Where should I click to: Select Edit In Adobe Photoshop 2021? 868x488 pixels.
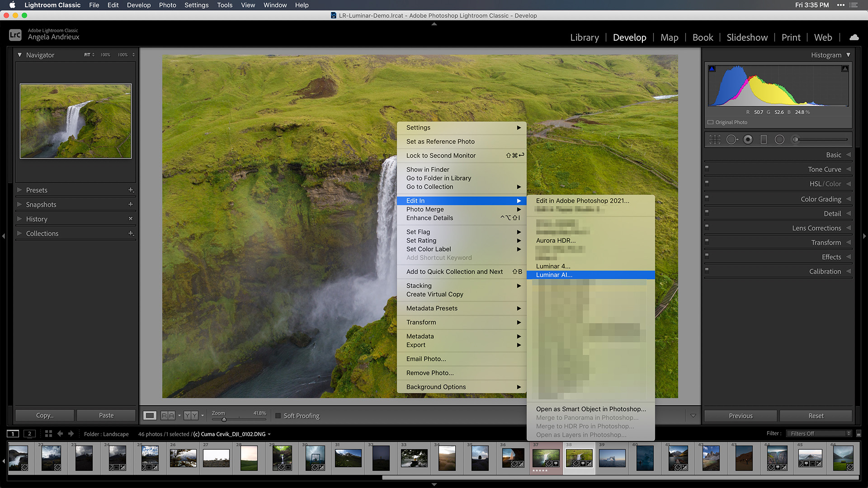tap(582, 200)
